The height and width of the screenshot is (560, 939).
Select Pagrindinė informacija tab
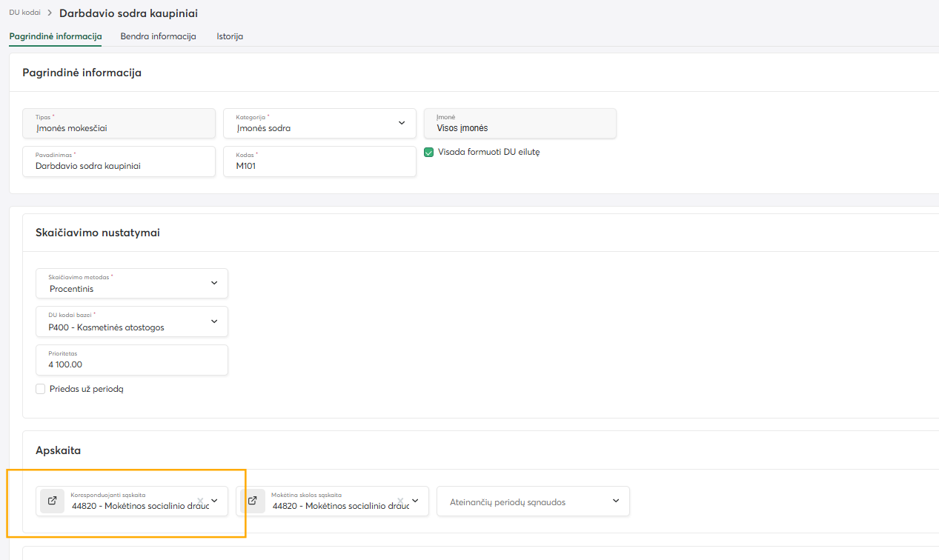coord(55,36)
